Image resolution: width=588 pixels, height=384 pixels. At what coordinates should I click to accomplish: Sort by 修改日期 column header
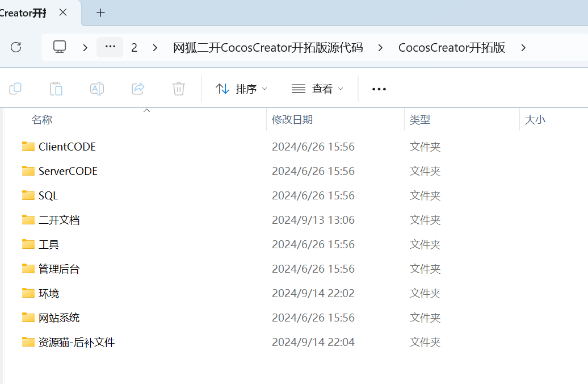click(292, 120)
